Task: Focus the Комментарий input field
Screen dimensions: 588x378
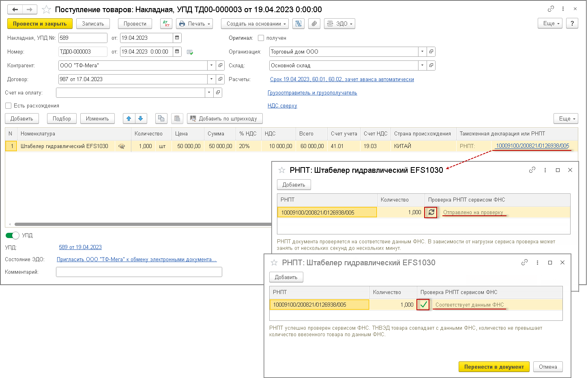Action: (x=139, y=272)
